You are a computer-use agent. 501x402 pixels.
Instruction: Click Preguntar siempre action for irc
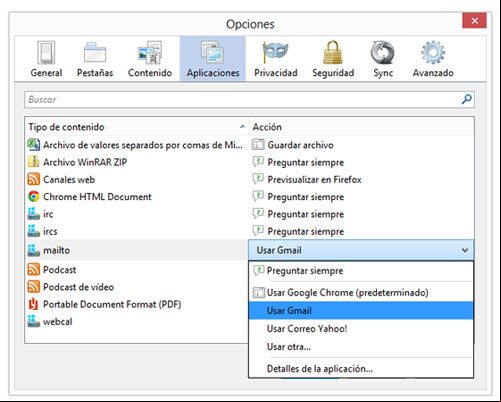coord(306,214)
